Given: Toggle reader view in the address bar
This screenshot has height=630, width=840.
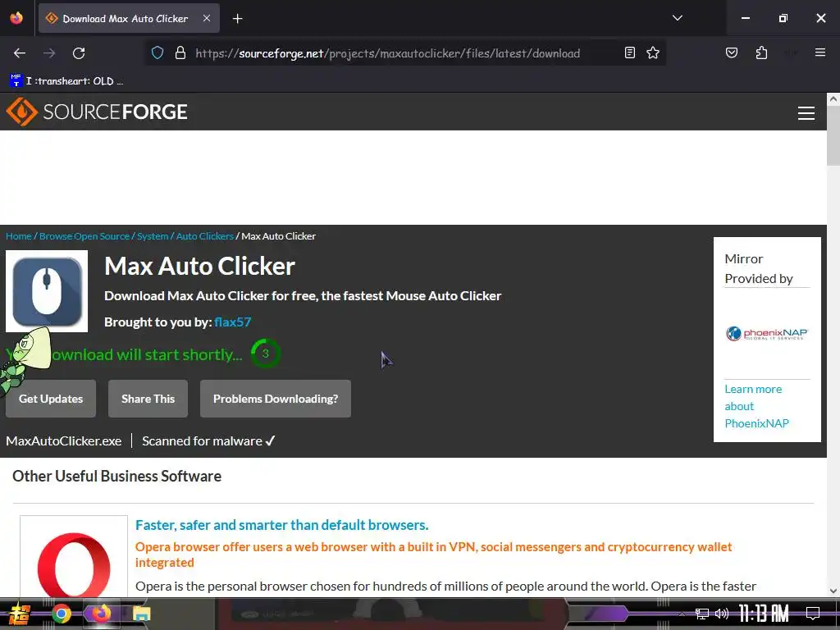Looking at the screenshot, I should [630, 53].
